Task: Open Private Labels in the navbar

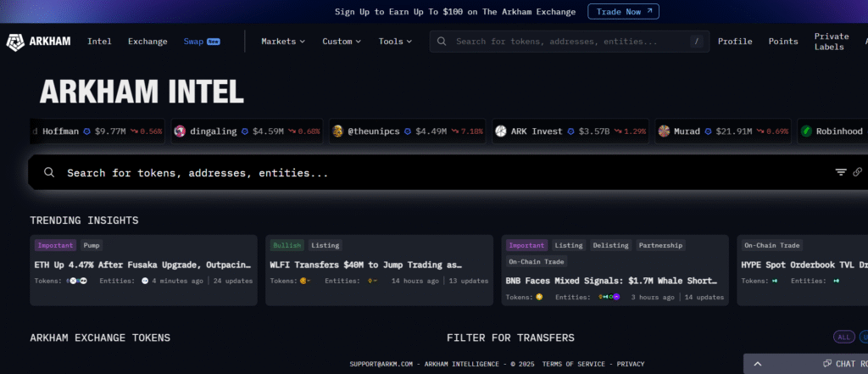Action: [832, 42]
